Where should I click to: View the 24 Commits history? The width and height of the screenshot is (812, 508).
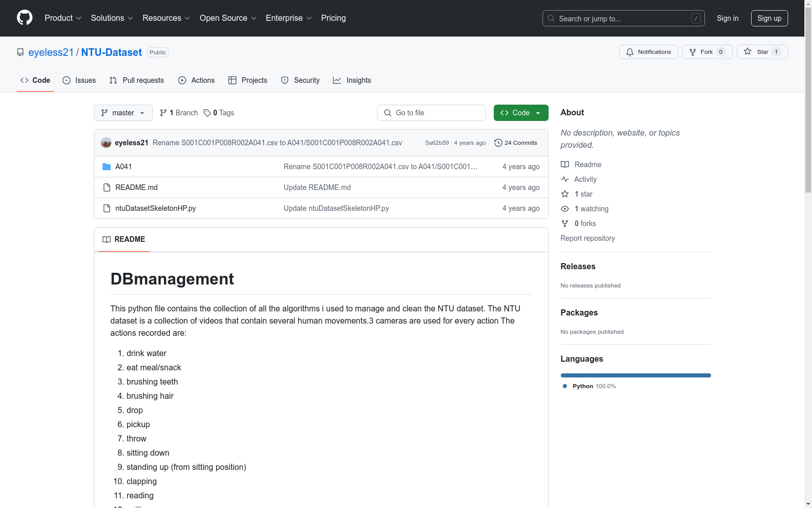point(516,143)
